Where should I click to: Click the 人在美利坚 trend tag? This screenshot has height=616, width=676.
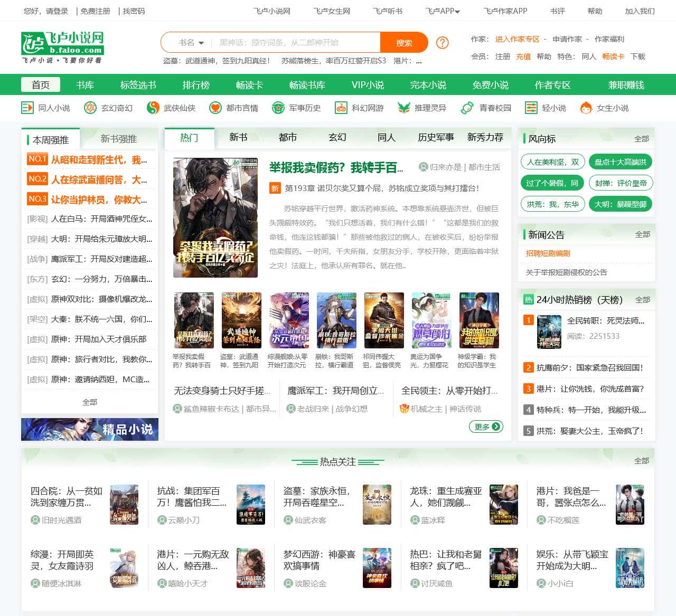coord(552,162)
